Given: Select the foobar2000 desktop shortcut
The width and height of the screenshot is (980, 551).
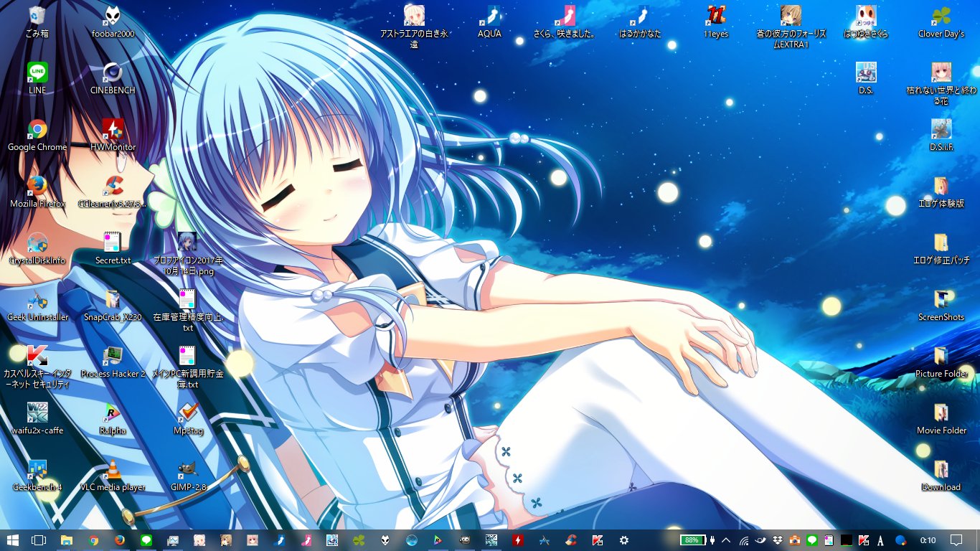Looking at the screenshot, I should pos(113,22).
